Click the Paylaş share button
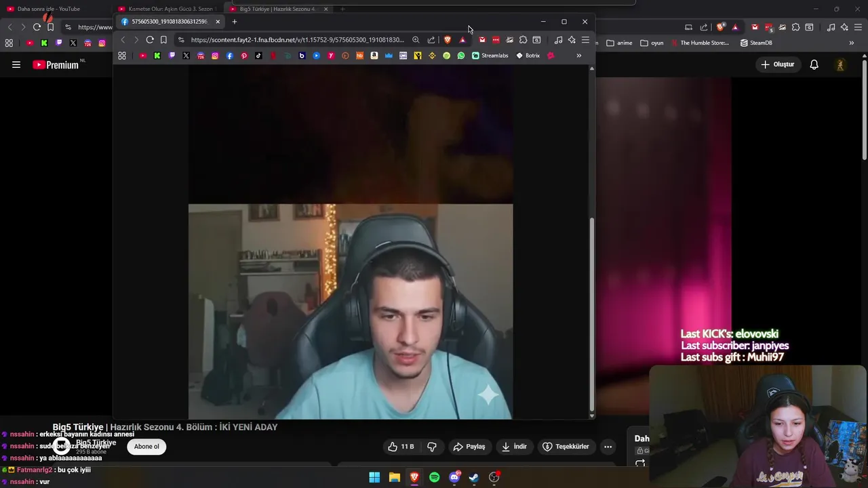The width and height of the screenshot is (868, 488). click(x=469, y=447)
